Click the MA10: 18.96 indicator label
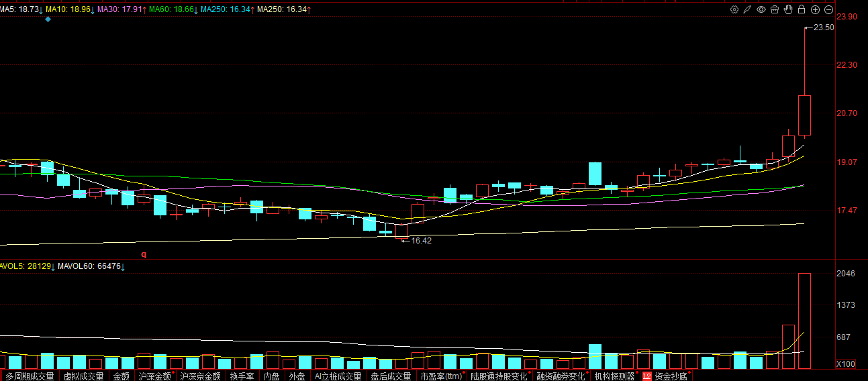Viewport: 868px width, 381px height. (x=69, y=9)
